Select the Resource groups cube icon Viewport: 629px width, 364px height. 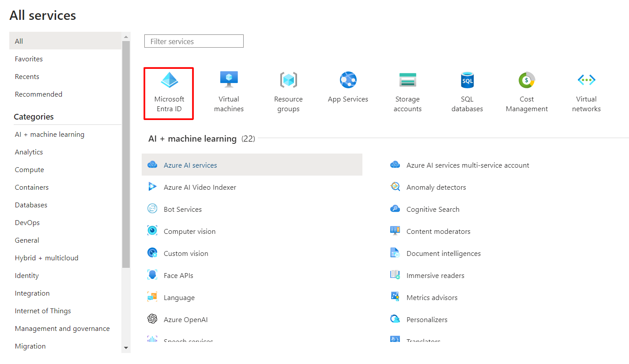click(x=288, y=80)
